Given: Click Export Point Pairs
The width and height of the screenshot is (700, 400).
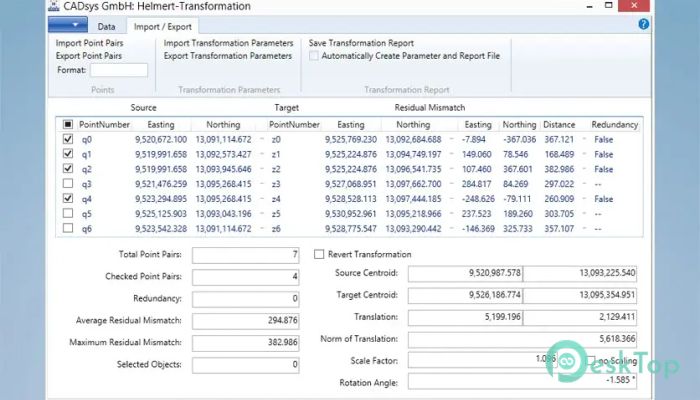Looking at the screenshot, I should point(89,56).
